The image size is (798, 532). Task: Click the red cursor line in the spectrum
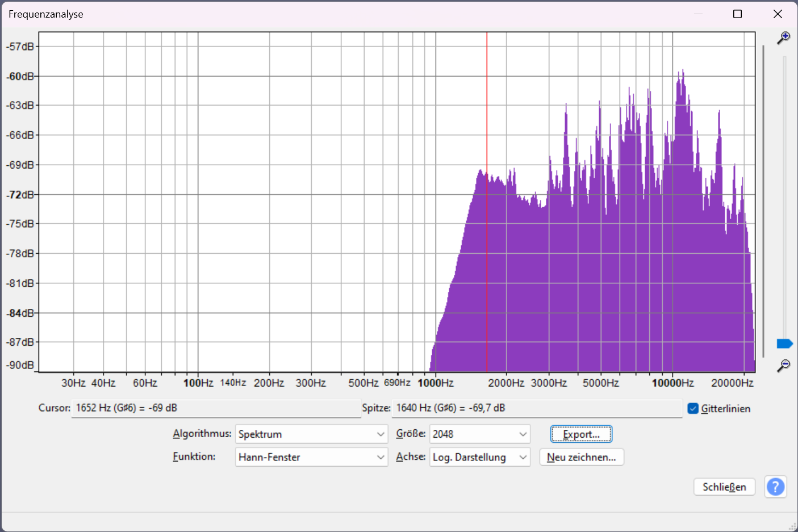[487, 202]
